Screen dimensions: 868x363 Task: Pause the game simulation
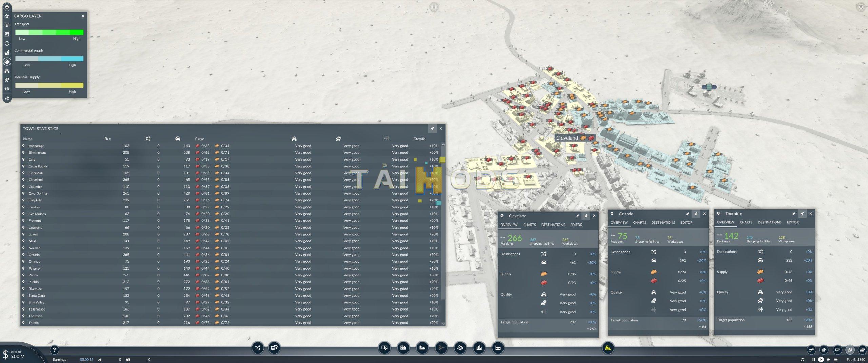point(813,359)
